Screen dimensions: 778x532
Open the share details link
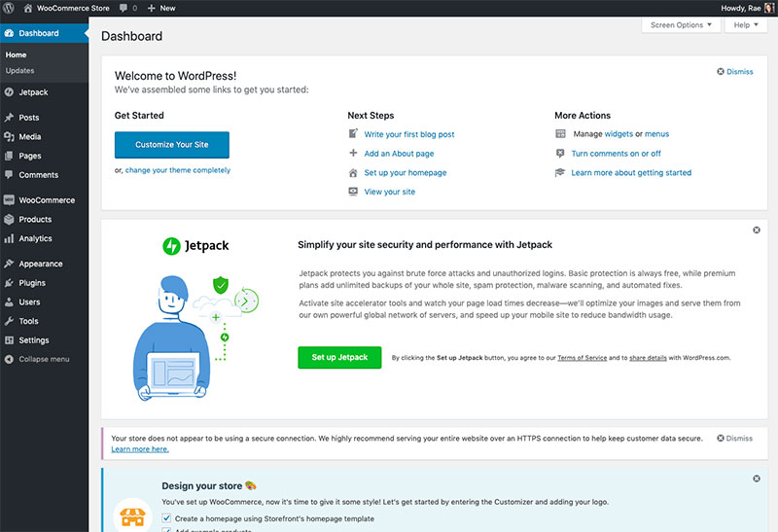(648, 358)
